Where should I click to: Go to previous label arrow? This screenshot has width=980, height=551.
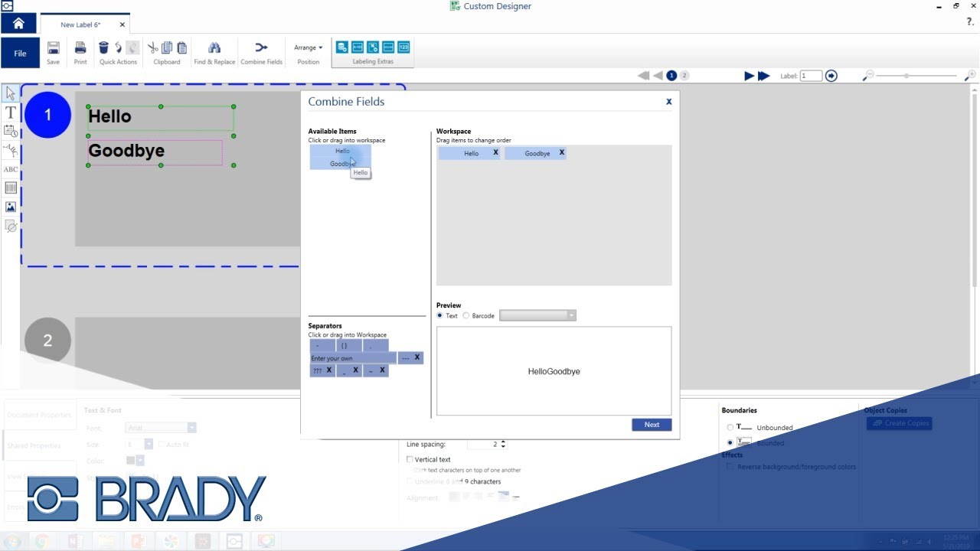[x=658, y=76]
